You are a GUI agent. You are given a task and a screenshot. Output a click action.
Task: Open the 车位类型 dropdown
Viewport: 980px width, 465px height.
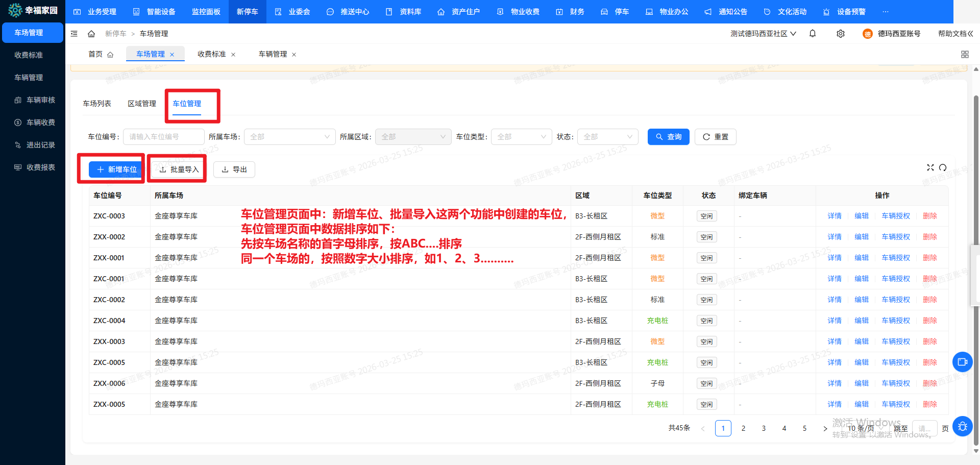(521, 136)
